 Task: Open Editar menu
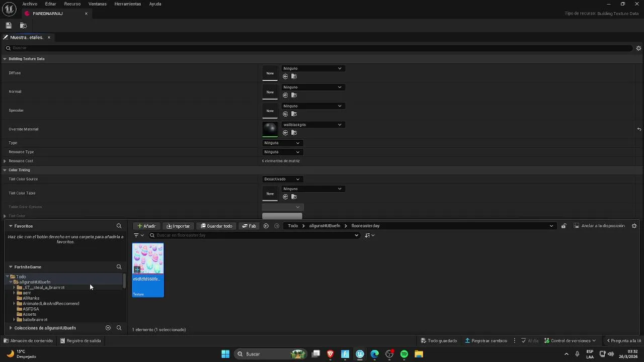[50, 4]
